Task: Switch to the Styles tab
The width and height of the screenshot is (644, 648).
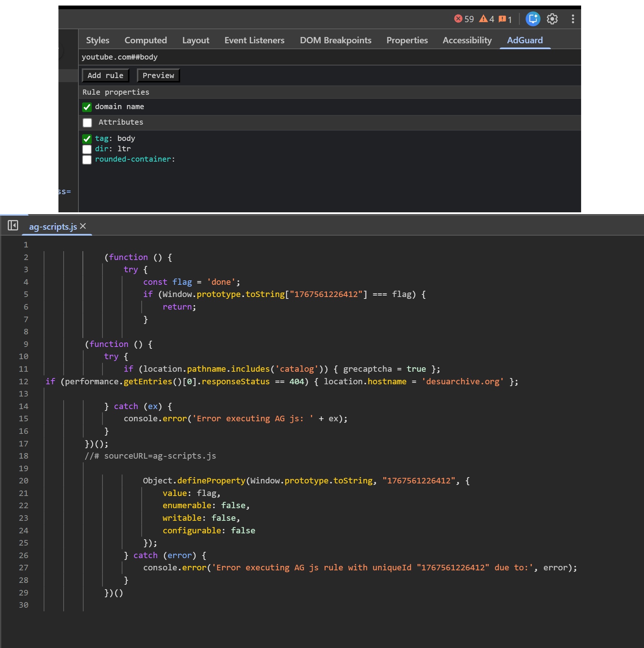Action: pos(98,40)
